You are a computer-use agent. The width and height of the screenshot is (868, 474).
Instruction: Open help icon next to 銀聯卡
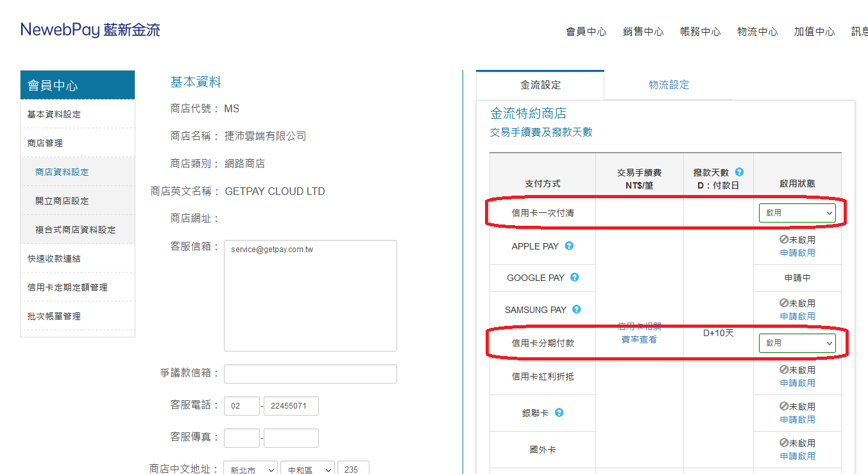pos(559,413)
